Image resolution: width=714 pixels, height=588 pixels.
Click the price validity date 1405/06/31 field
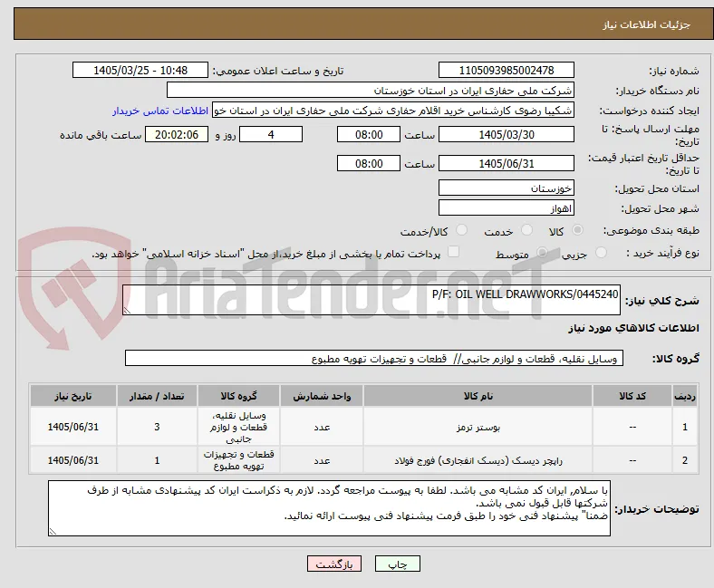point(506,163)
